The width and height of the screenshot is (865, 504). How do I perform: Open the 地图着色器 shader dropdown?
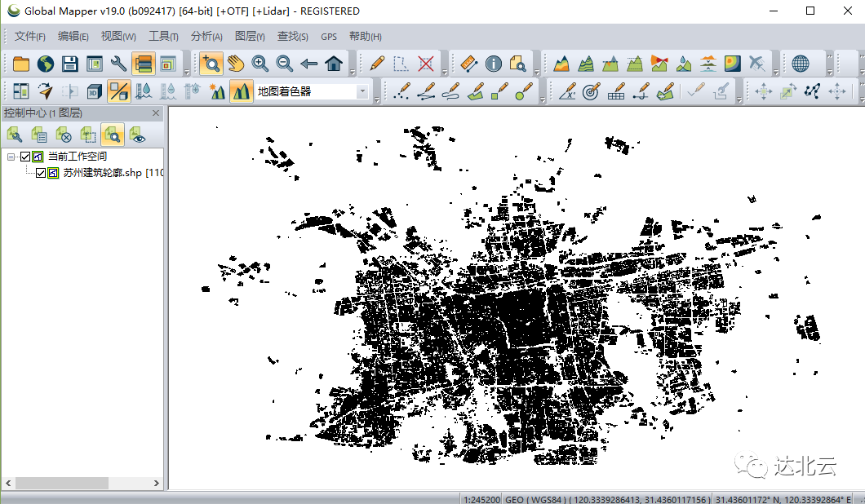click(362, 91)
